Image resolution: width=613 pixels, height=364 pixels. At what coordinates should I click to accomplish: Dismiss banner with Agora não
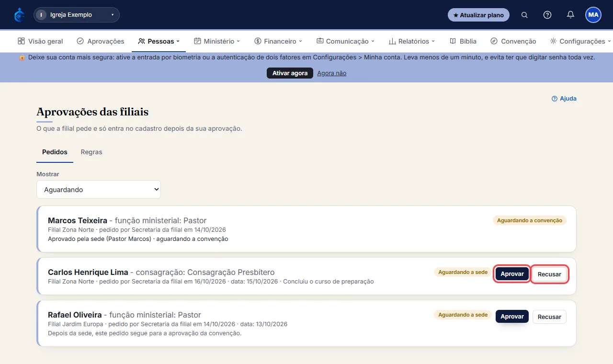(x=331, y=73)
